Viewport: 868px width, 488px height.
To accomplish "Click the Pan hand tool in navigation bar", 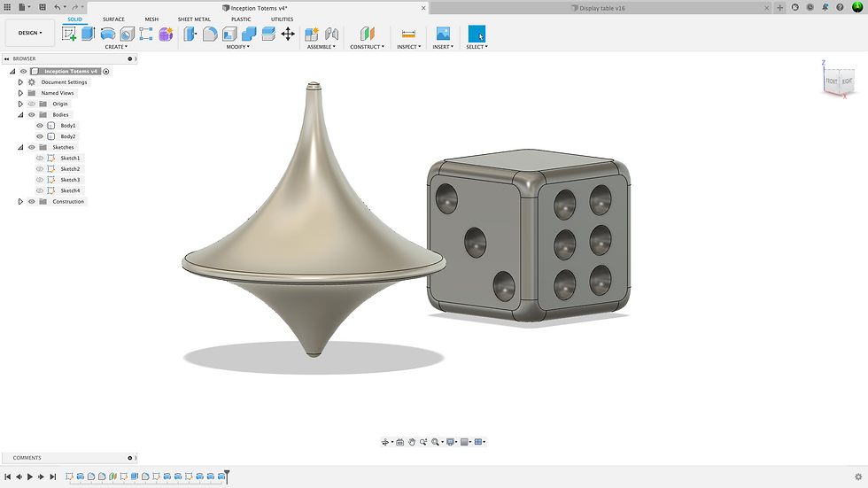I will click(412, 442).
